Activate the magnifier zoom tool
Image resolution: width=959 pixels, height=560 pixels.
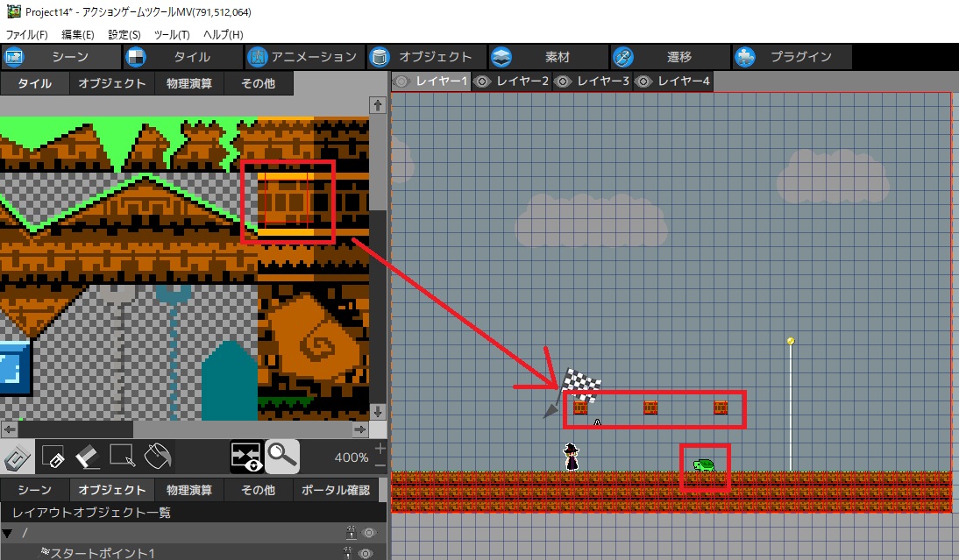point(282,457)
